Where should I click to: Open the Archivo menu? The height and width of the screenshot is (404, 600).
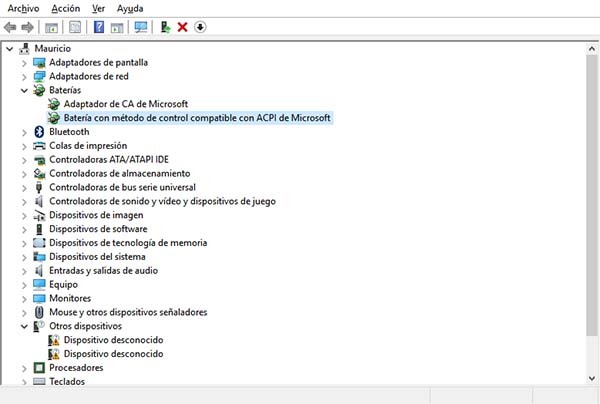click(x=23, y=8)
